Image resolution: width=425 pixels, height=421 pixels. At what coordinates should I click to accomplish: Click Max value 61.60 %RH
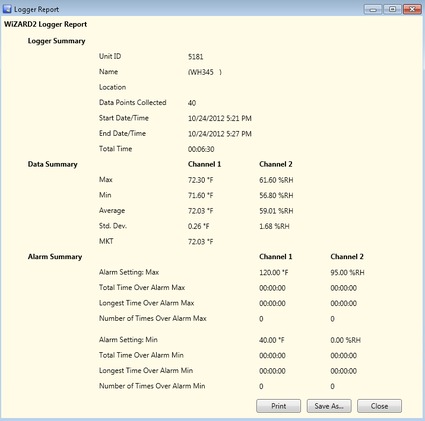pos(276,180)
